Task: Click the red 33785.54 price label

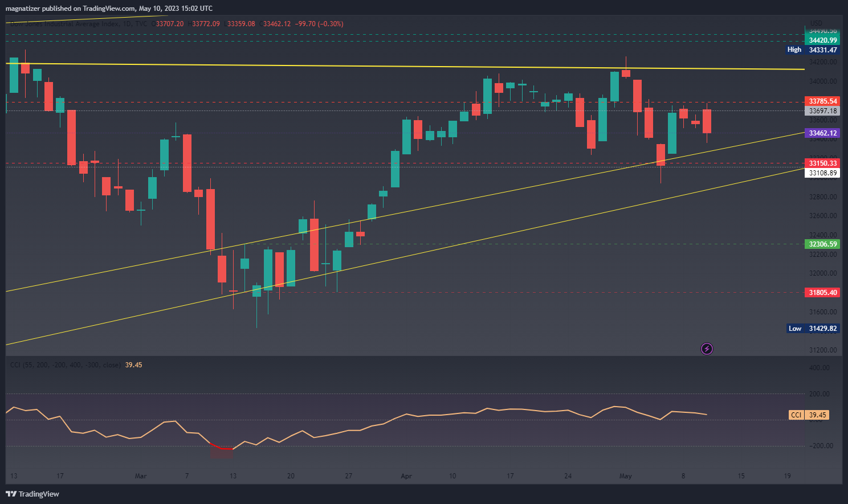Action: tap(822, 101)
